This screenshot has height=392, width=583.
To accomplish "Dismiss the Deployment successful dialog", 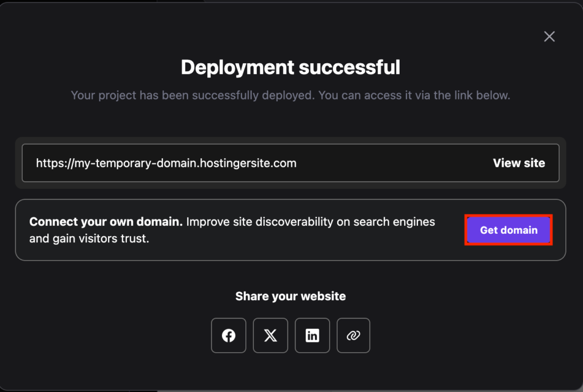I will (548, 36).
